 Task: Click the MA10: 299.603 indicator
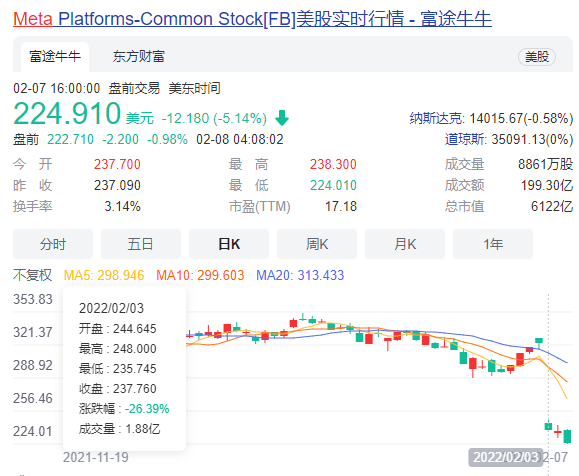coord(200,275)
